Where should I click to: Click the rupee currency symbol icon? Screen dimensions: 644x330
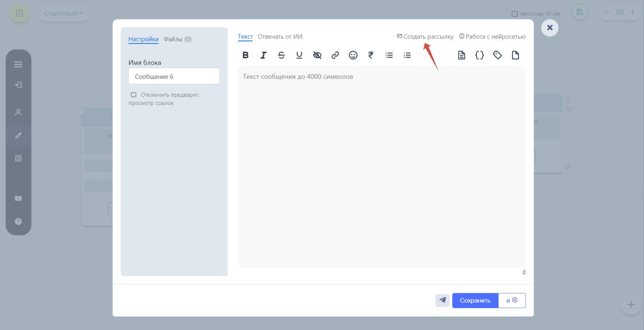point(371,55)
